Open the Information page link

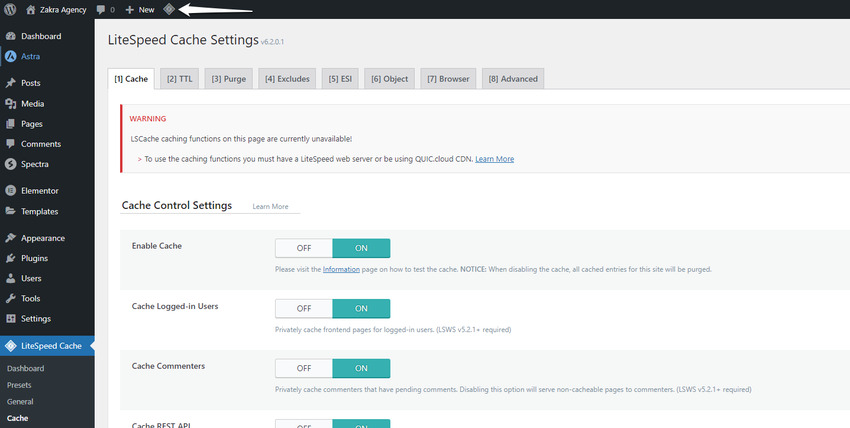pos(340,270)
